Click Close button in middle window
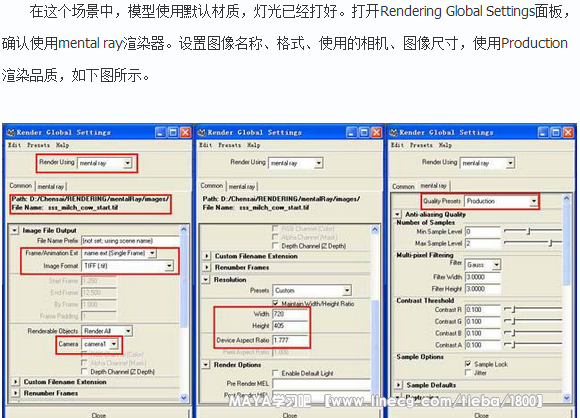Viewport: 580px width, 418px height. click(290, 415)
